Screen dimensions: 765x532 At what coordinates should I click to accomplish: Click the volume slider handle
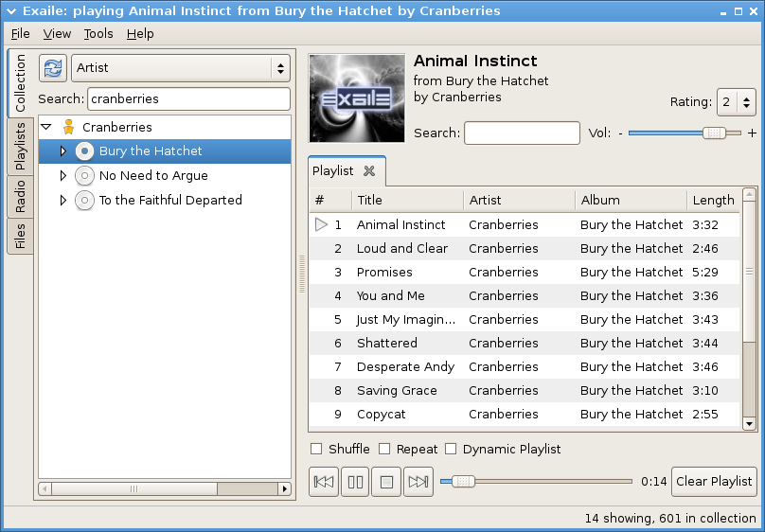click(x=714, y=133)
